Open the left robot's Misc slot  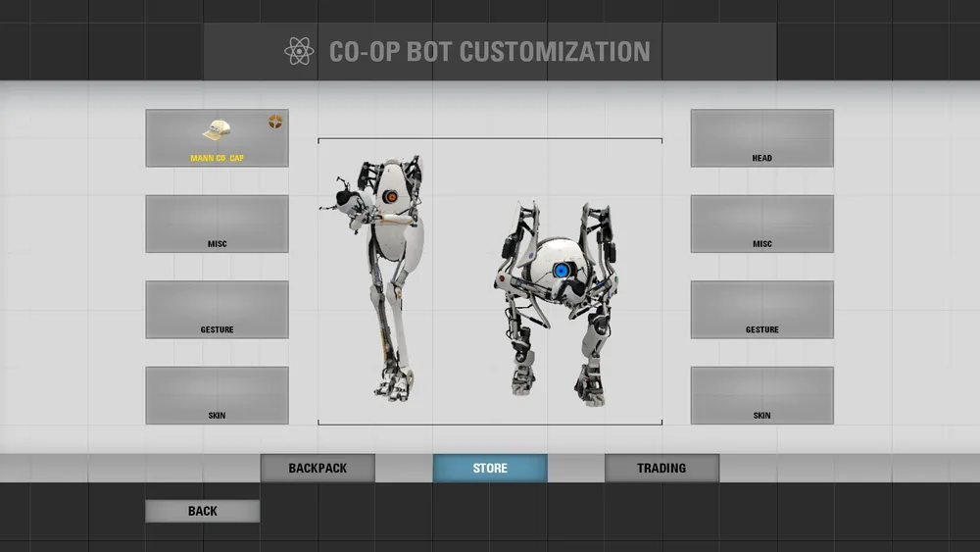(217, 224)
